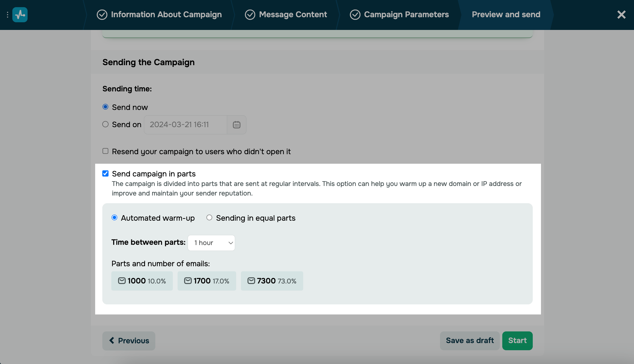Select the Send now radio button
This screenshot has width=634, height=364.
tap(105, 107)
